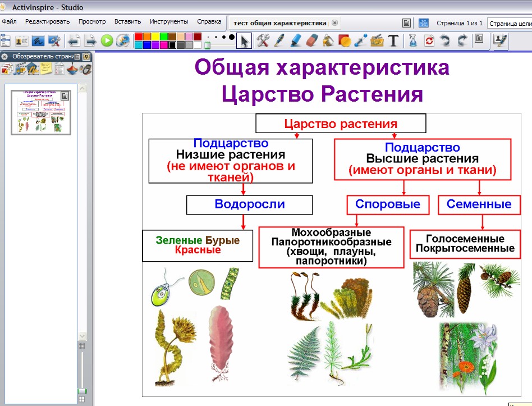Open the toolbar options menu icon
This screenshot has width=532, height=406.
pos(479,38)
